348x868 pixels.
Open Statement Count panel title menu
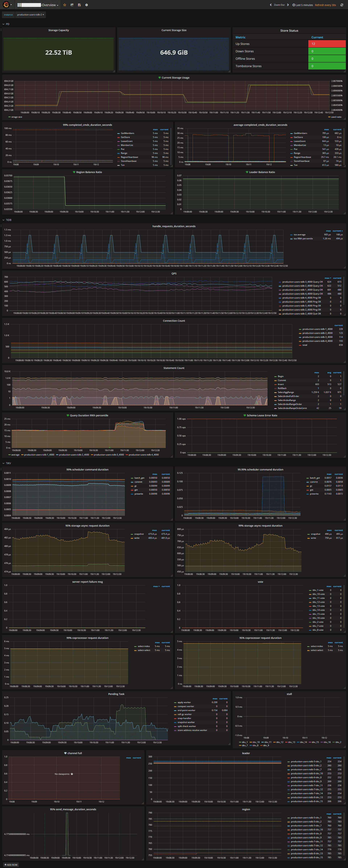pos(174,368)
